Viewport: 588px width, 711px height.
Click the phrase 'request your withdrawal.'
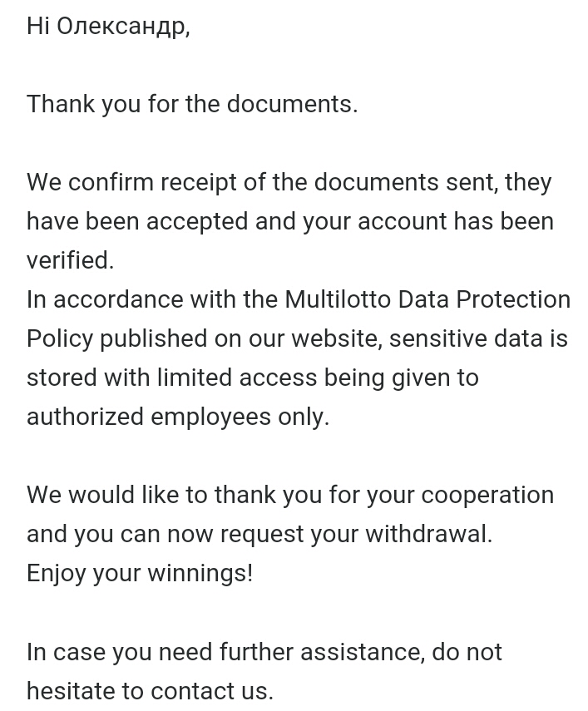coord(356,534)
